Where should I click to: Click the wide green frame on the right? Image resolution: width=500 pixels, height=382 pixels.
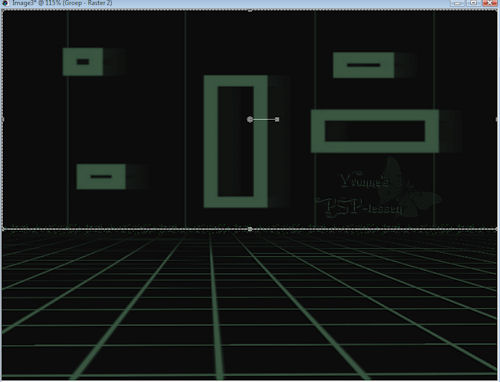(375, 131)
